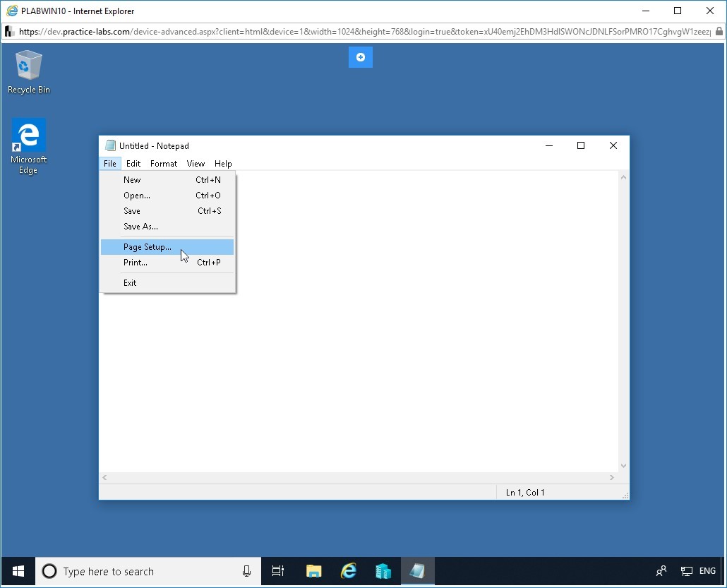727x588 pixels.
Task: Click the horizontal scrollbar left arrow
Action: coord(104,478)
